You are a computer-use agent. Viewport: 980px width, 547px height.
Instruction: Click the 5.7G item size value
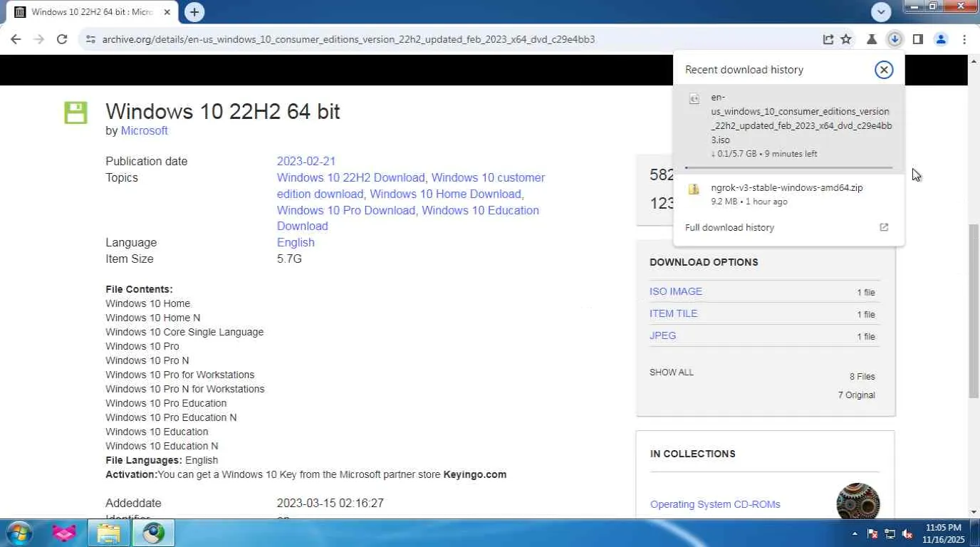[x=289, y=259]
